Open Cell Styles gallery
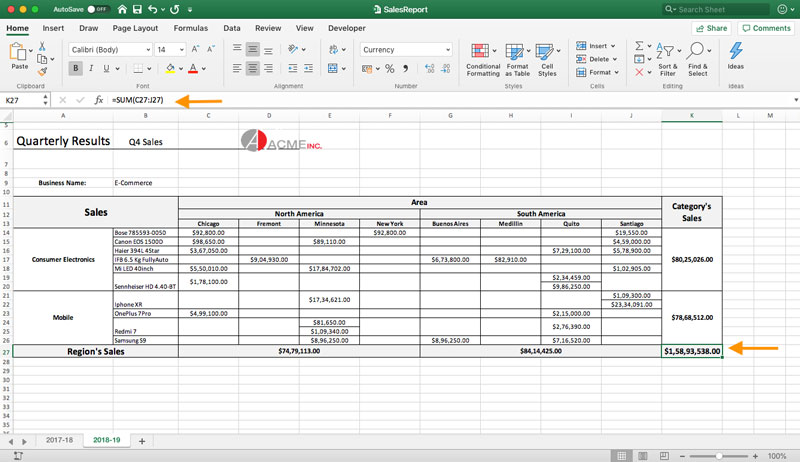 point(547,60)
